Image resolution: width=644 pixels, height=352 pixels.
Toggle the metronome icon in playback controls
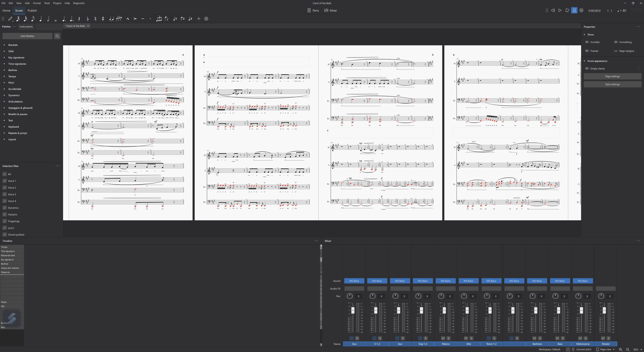(x=574, y=10)
